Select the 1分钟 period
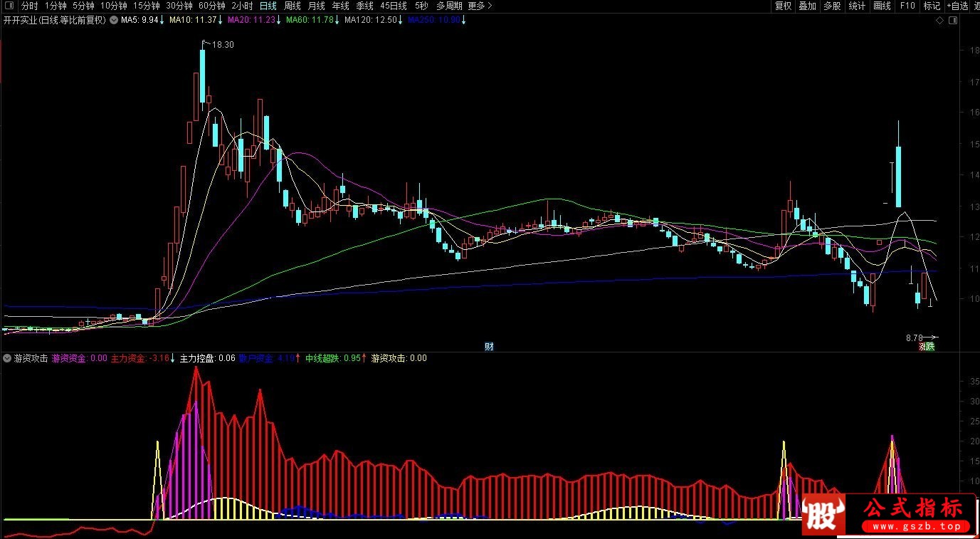The height and width of the screenshot is (539, 980). tap(56, 6)
